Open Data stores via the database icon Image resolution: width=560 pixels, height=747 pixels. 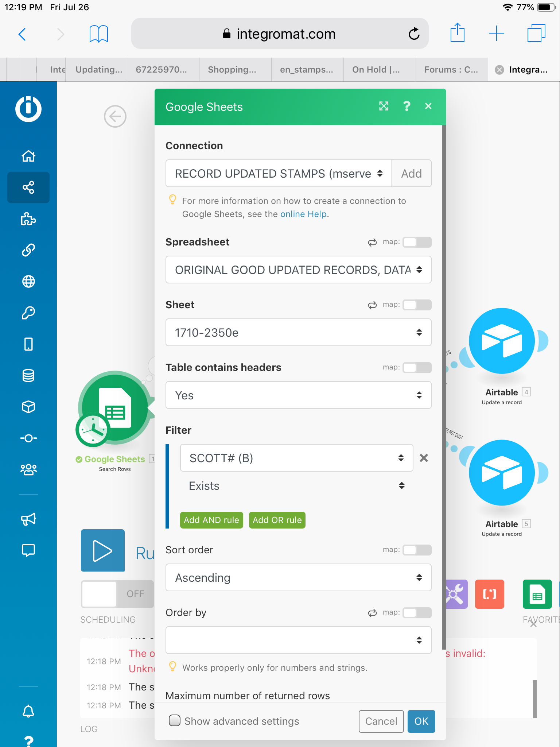click(28, 375)
